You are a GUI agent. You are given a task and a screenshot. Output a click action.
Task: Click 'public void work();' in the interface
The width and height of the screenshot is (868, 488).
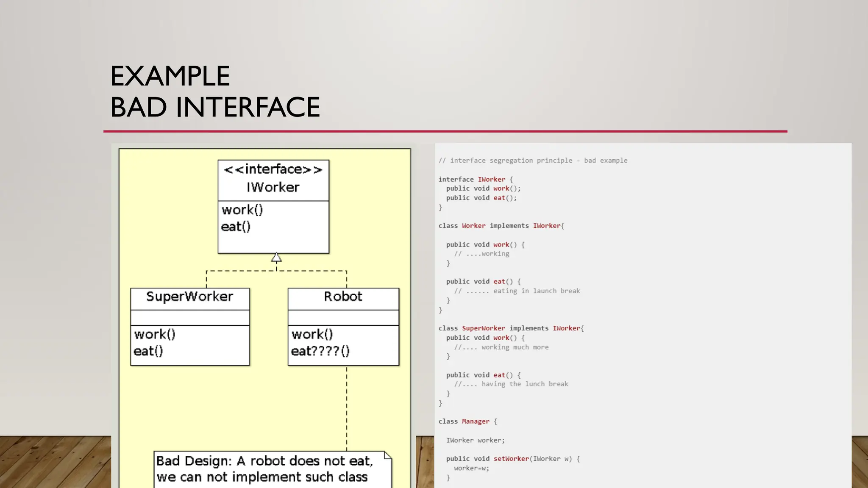click(483, 189)
